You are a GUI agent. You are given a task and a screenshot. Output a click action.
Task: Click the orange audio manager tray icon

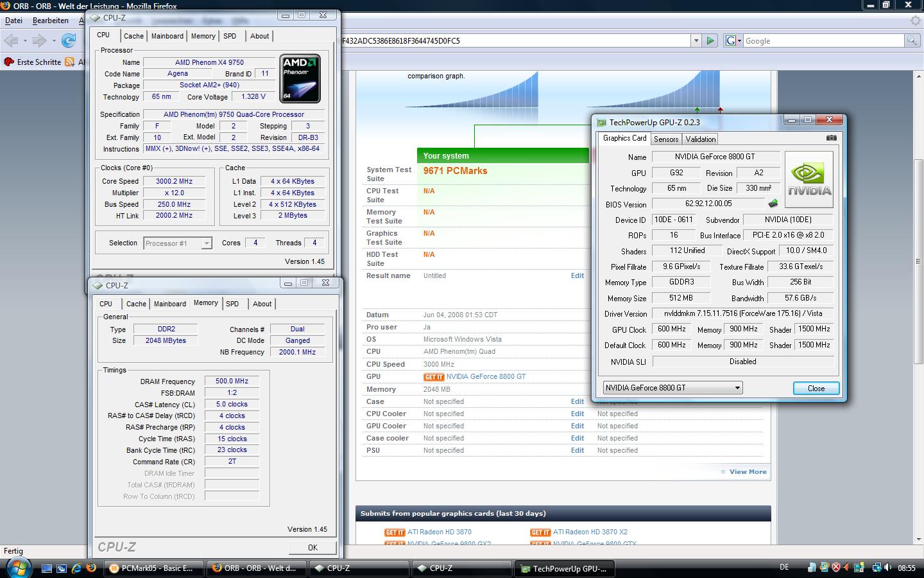click(x=848, y=568)
